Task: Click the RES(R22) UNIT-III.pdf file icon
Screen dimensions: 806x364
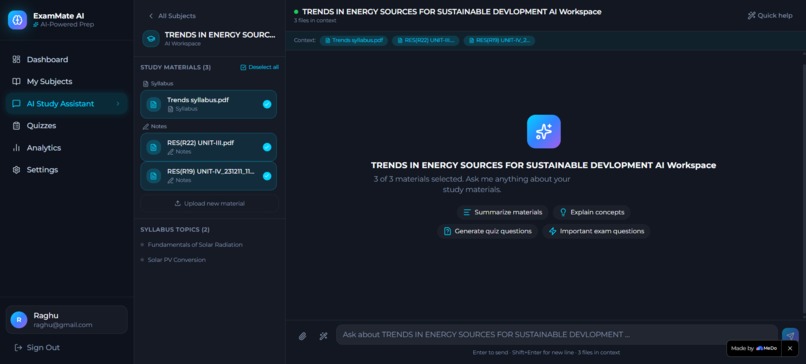Action: point(154,147)
